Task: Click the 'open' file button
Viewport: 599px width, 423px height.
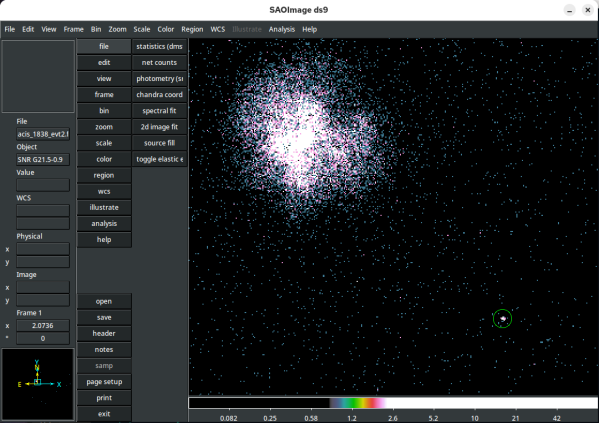Action: coord(104,301)
